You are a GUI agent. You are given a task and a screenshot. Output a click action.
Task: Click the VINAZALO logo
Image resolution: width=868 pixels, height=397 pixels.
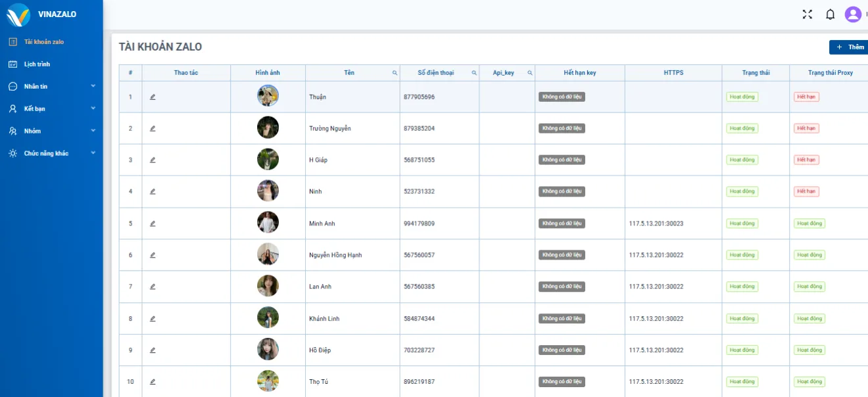click(18, 14)
